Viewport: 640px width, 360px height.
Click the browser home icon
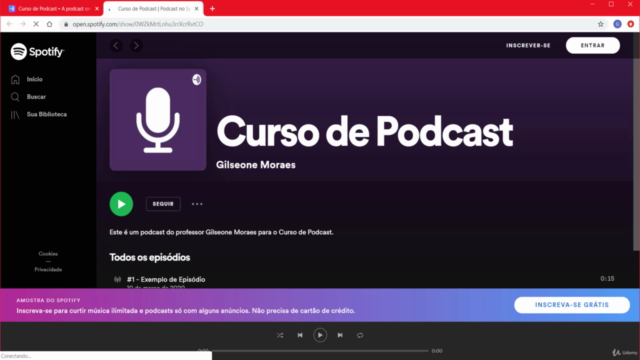(x=49, y=24)
